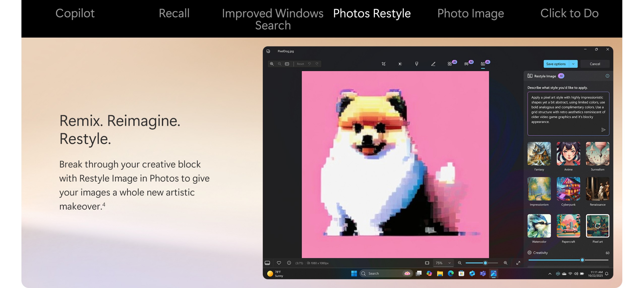Open Microsoft Teams from taskbar
The image size is (644, 288).
pyautogui.click(x=483, y=273)
